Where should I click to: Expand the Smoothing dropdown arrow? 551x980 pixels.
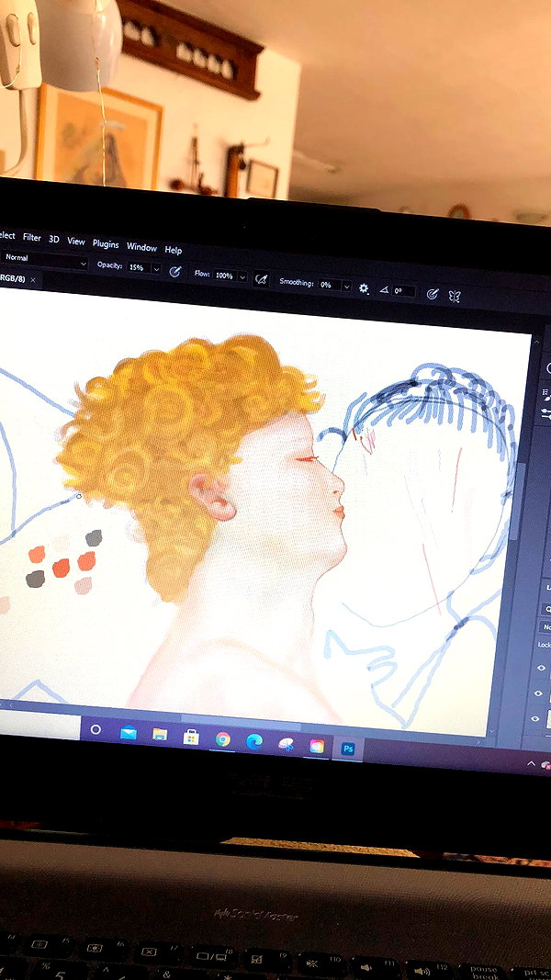point(347,287)
